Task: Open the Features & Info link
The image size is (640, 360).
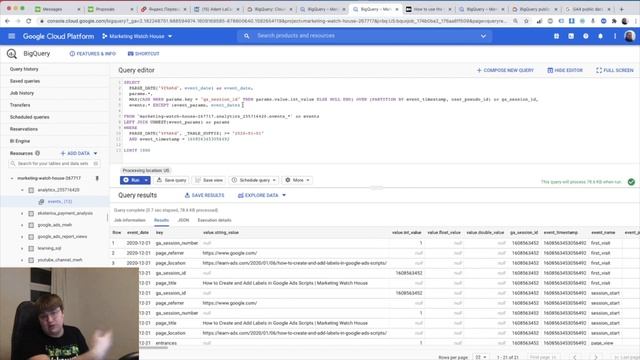Action: tap(93, 53)
